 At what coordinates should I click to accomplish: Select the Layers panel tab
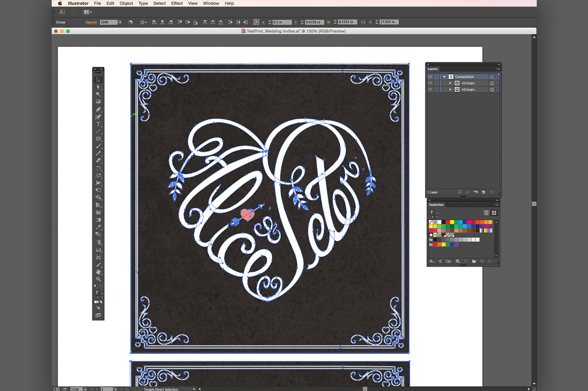433,69
